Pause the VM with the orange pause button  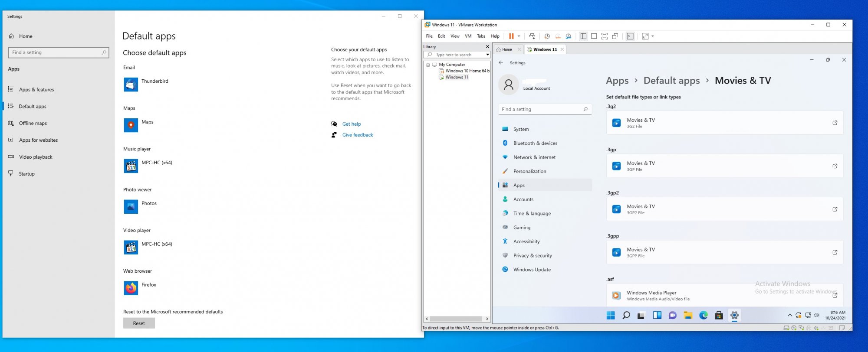pos(511,36)
